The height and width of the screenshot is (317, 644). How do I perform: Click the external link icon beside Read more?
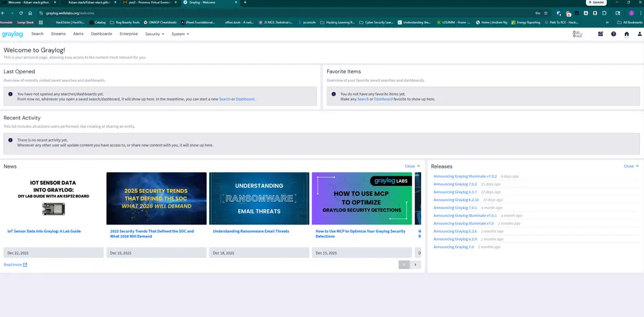coord(25,265)
